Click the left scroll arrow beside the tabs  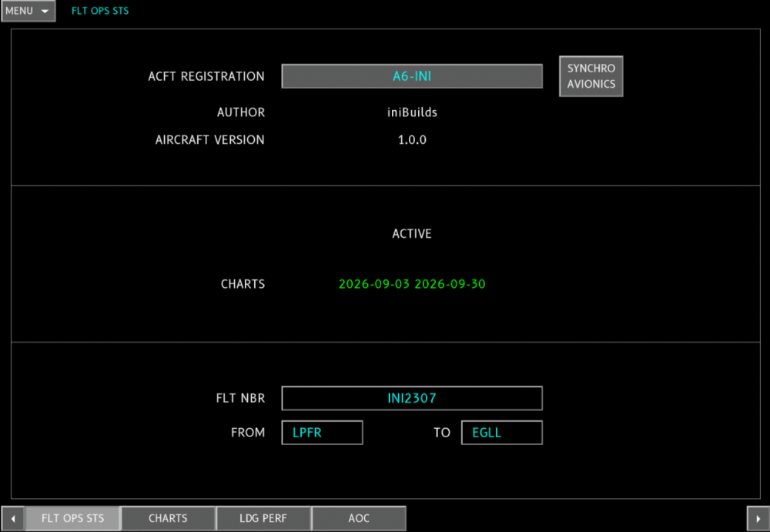tap(13, 519)
